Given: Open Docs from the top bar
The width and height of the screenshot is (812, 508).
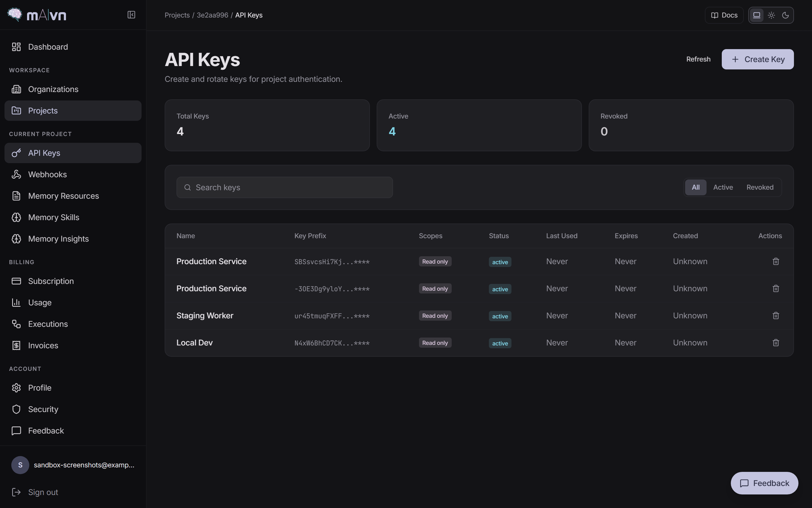Looking at the screenshot, I should tap(724, 15).
